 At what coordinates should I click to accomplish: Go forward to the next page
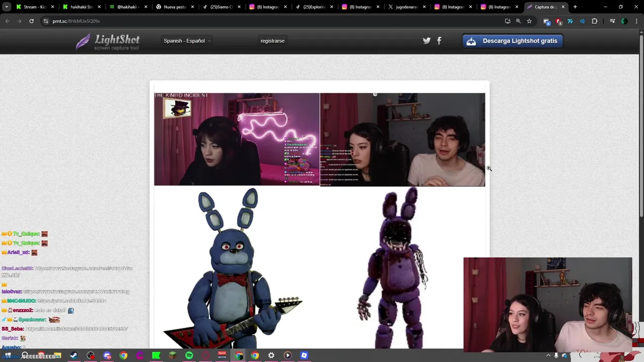19,21
